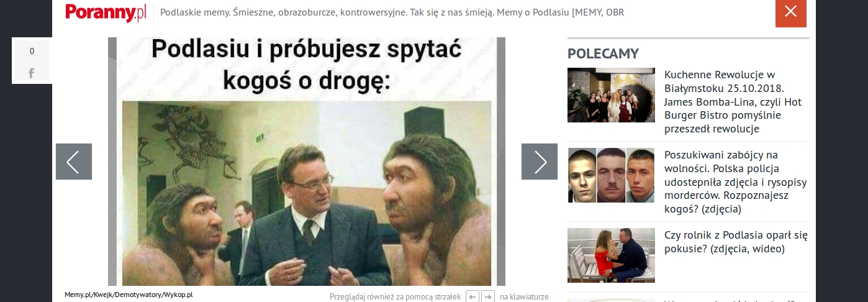This screenshot has height=302, width=868.
Task: Click the Podlaskie memy gallery title
Action: click(x=392, y=12)
